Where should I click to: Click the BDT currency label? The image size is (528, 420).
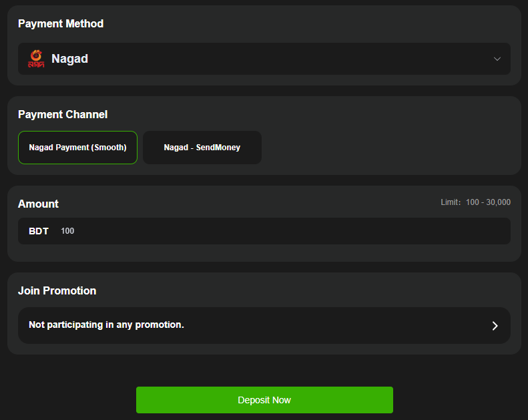pyautogui.click(x=39, y=231)
